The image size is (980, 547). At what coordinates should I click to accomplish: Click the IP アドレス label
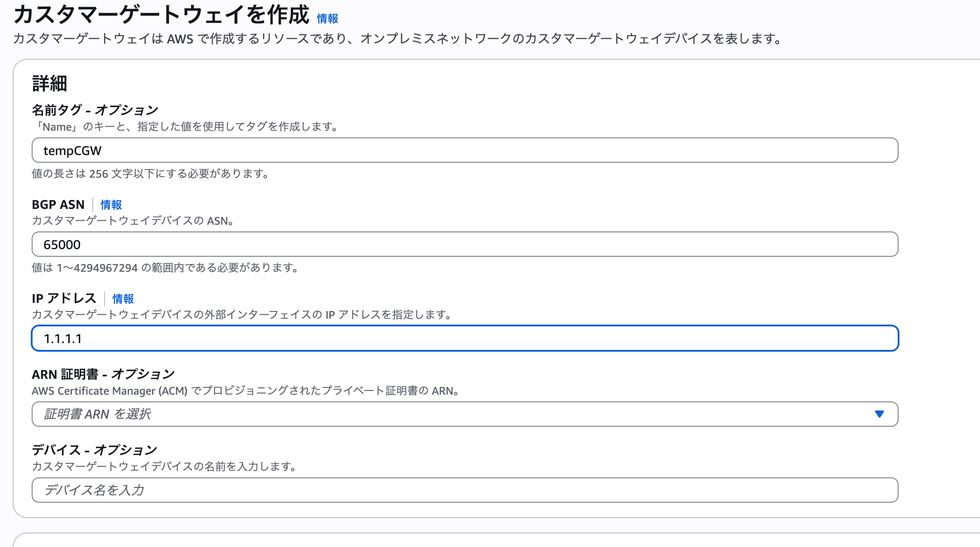point(63,298)
